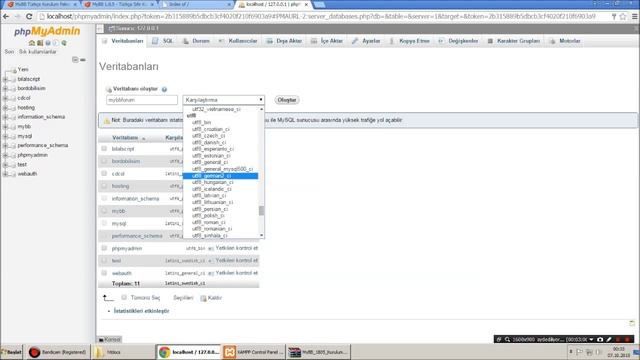This screenshot has width=640, height=360.
Task: Expand the bilalscript tree node
Action: [5, 79]
